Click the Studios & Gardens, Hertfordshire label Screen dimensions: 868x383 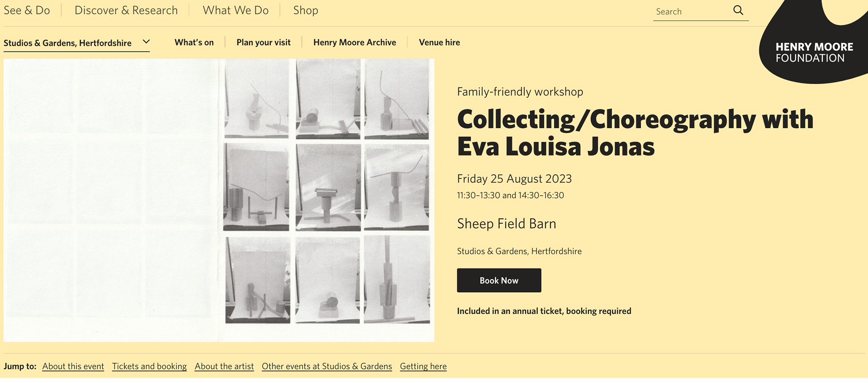pos(519,251)
